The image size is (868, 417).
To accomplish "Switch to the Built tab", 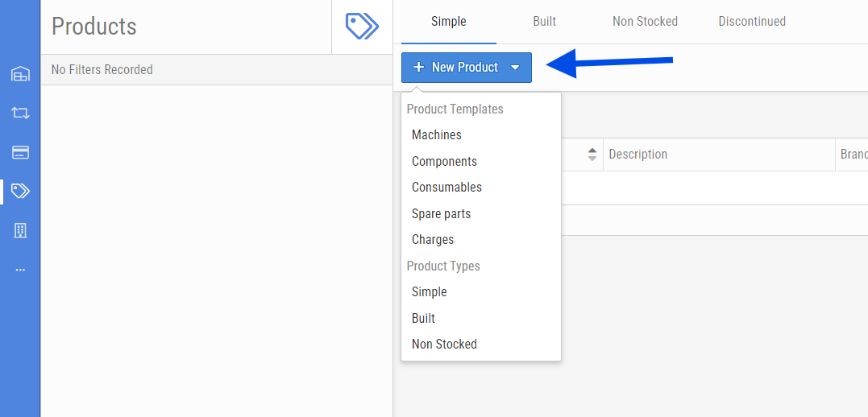I will pyautogui.click(x=544, y=22).
